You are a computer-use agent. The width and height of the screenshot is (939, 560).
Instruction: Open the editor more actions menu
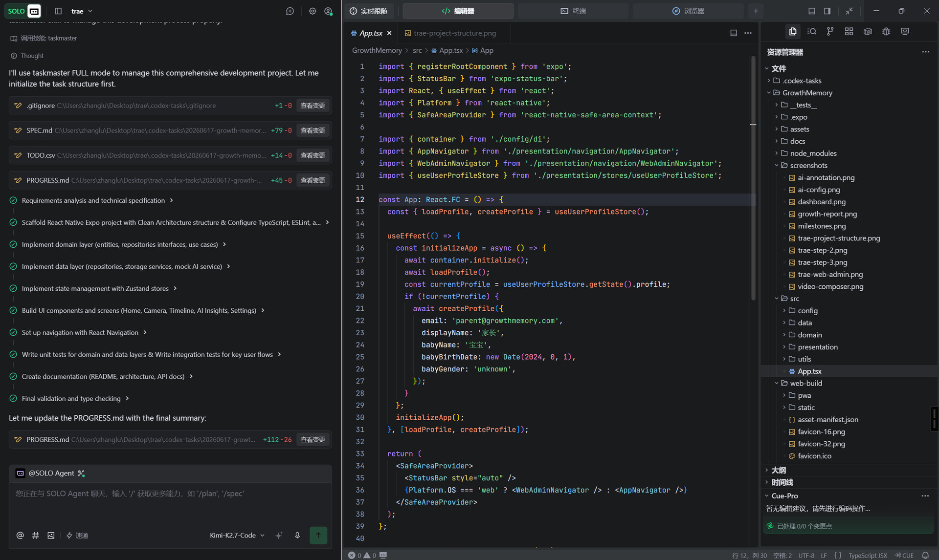point(748,33)
